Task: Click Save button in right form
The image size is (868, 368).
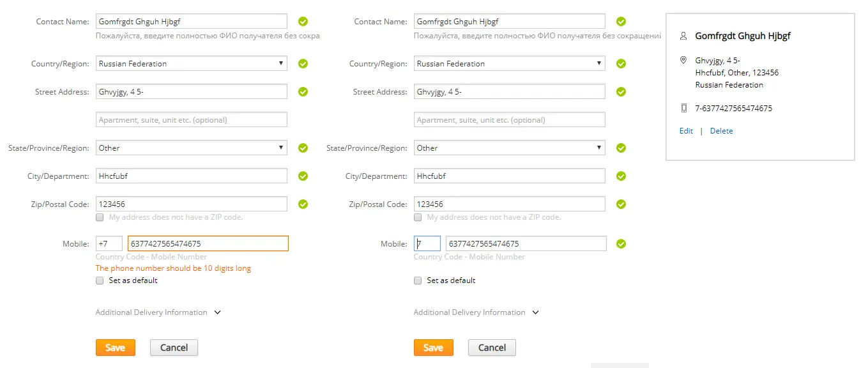Action: (x=434, y=348)
